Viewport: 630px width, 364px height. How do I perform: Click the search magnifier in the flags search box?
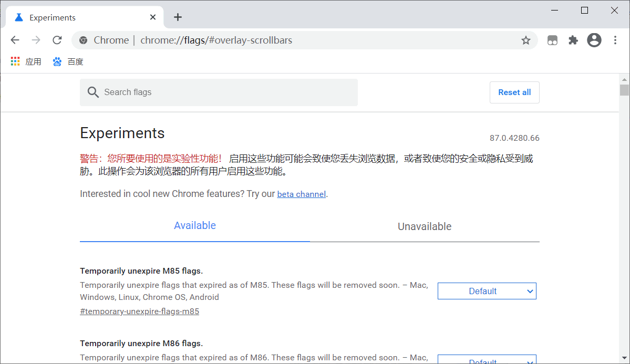tap(93, 92)
